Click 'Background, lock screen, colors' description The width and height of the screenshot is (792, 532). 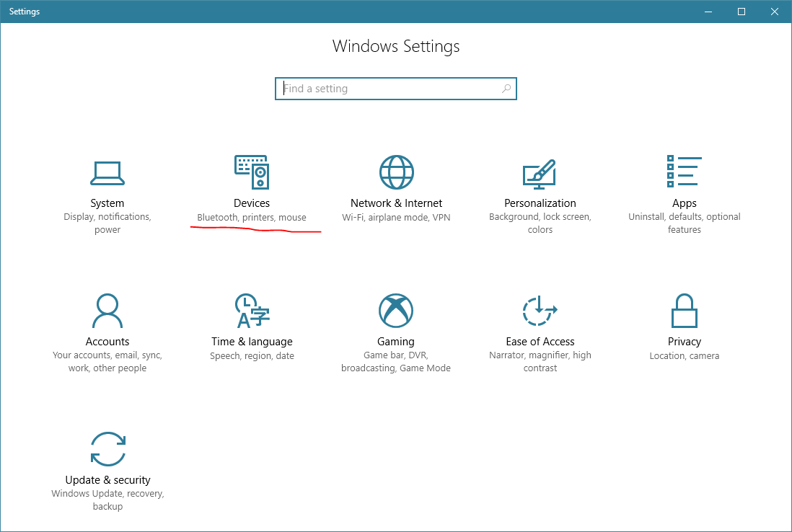(x=540, y=223)
